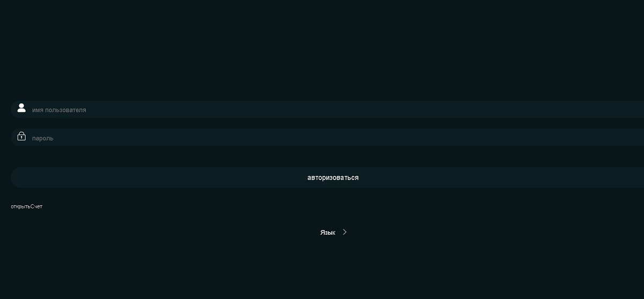Select the lock symbol in password field

(x=21, y=137)
